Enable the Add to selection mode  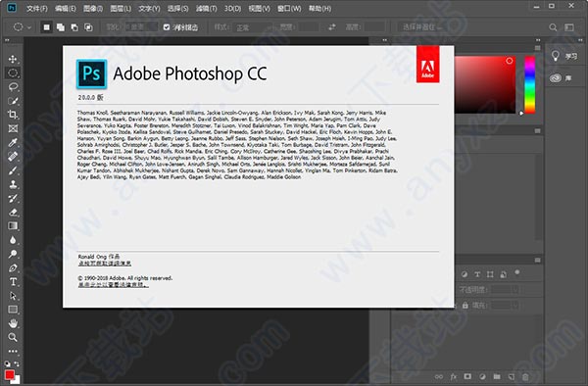pos(61,27)
